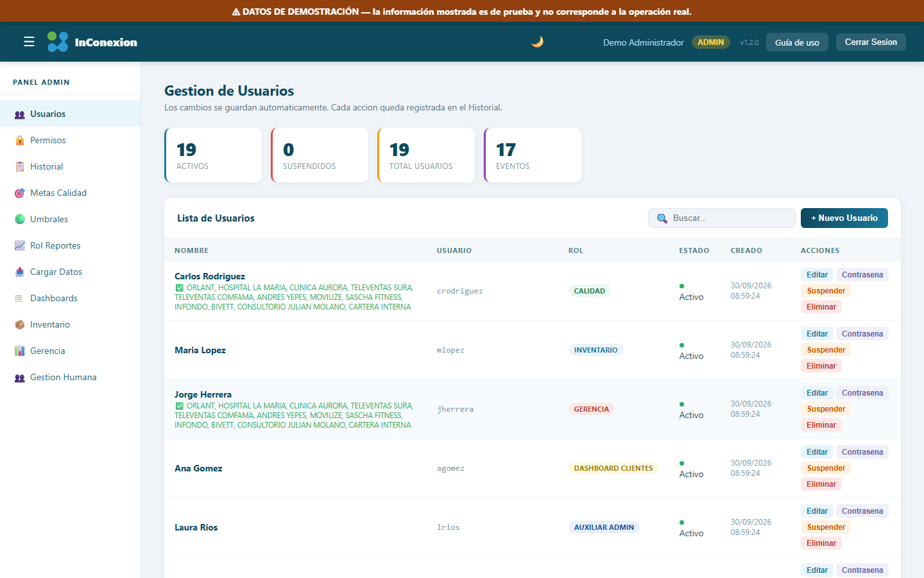Click the Metas Calidad target icon
This screenshot has height=578, width=924.
(20, 193)
